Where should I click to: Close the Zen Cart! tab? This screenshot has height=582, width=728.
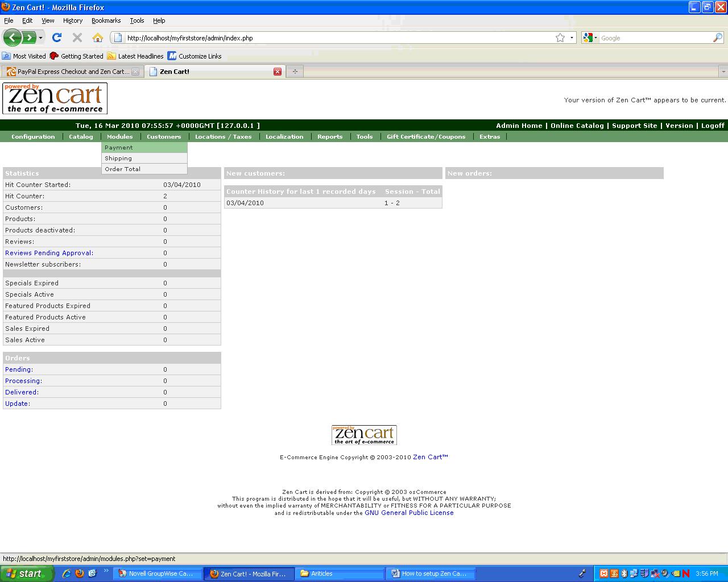point(278,72)
